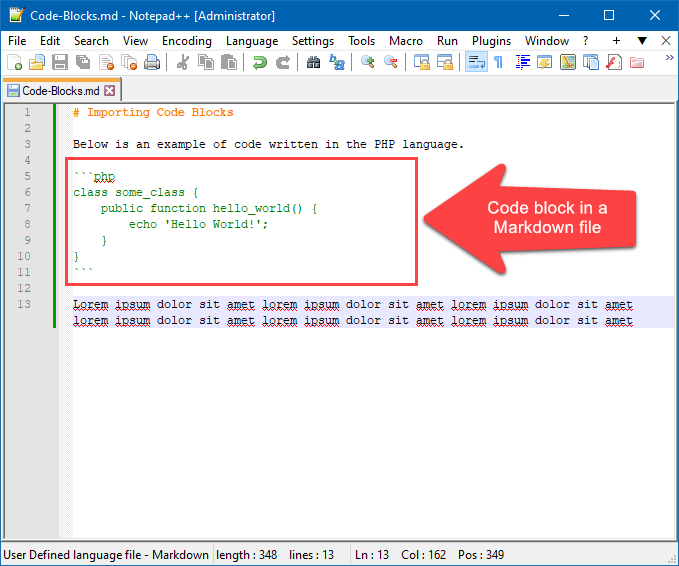Screen dimensions: 679x566
Task: Zoom in with the magnifier plus icon
Action: point(368,62)
